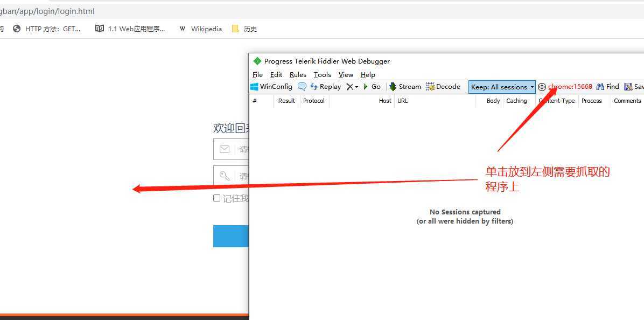Screen dimensions: 644x320
Task: Open the HTTP 方法：GET... bookmark
Action: [47, 29]
